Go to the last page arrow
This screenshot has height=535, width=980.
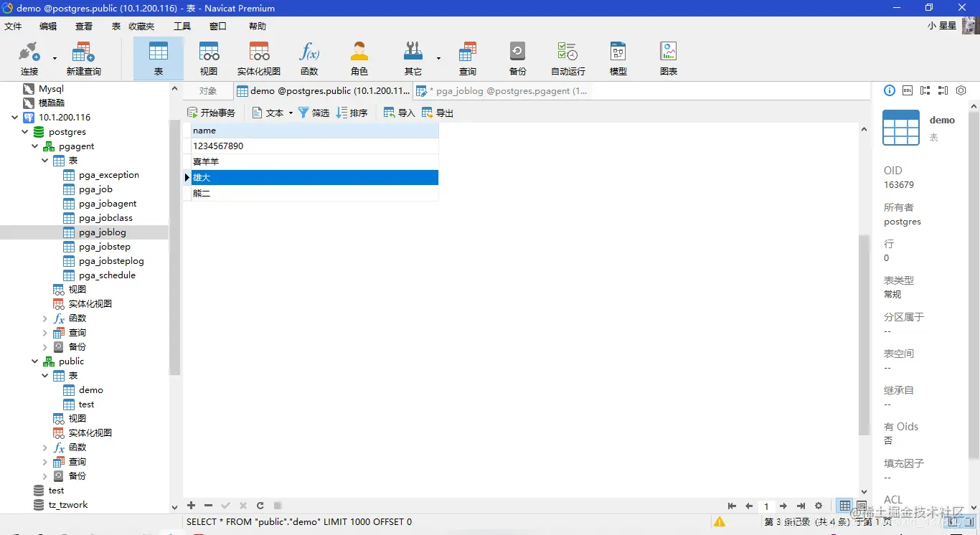click(801, 506)
